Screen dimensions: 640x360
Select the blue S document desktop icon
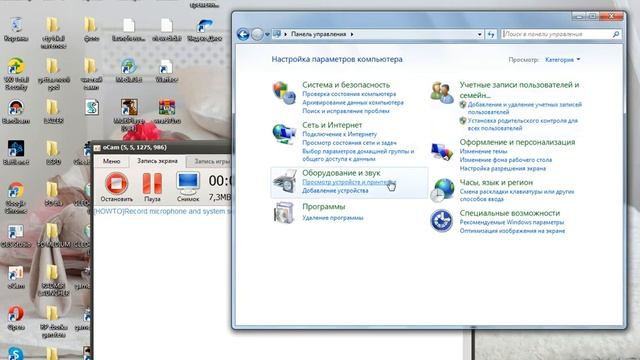[x=92, y=107]
